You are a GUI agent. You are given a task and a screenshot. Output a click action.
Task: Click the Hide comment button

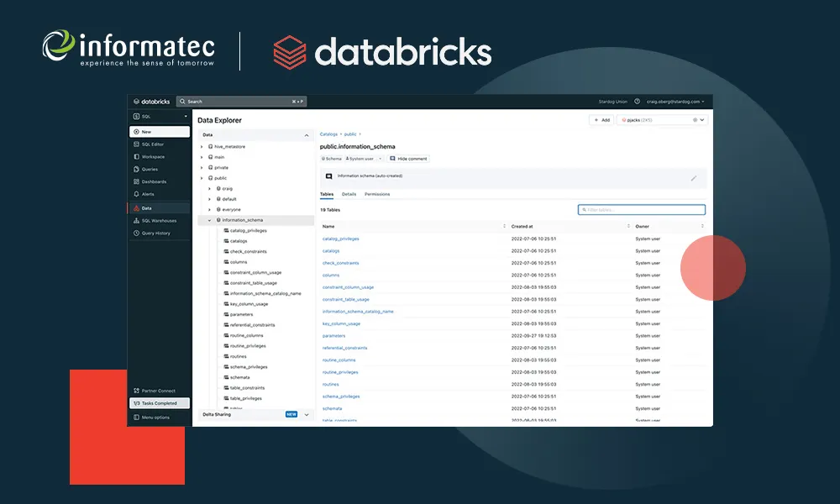click(408, 159)
